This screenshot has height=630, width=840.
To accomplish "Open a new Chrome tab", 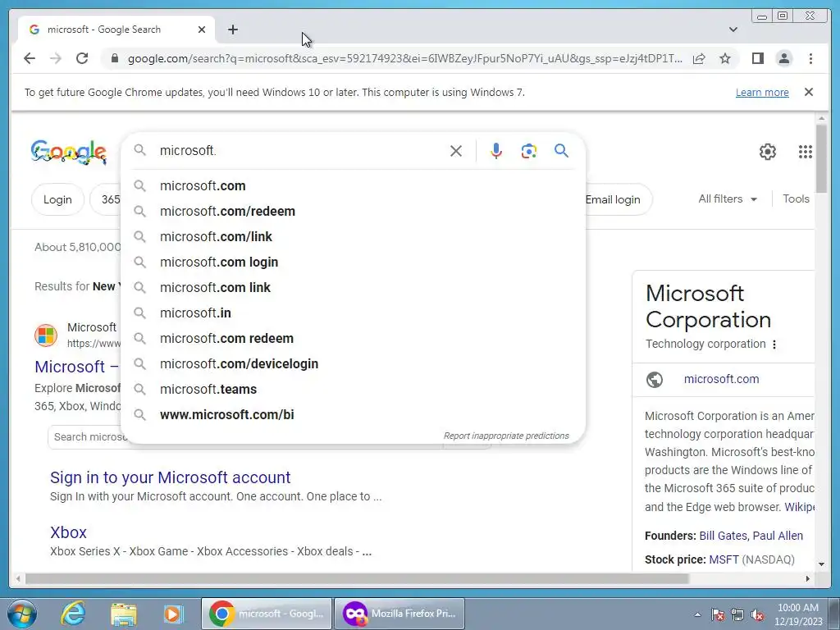I will (232, 30).
